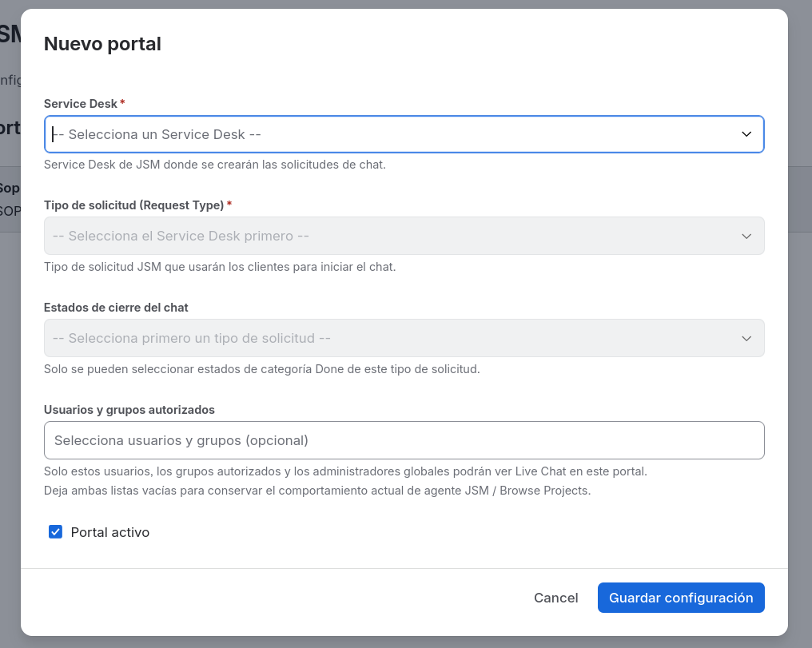
Task: Open the Service Desk dropdown
Action: 404,134
